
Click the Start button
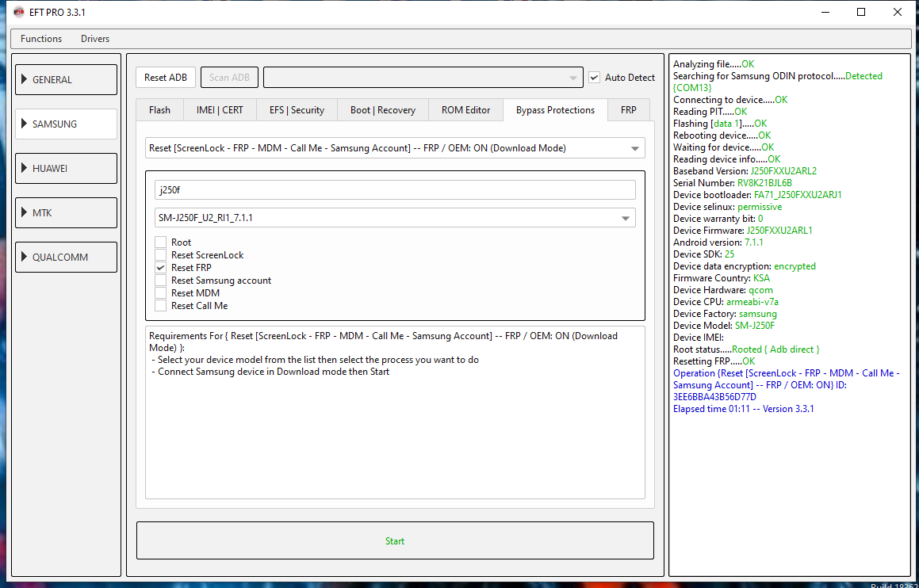[x=395, y=540]
